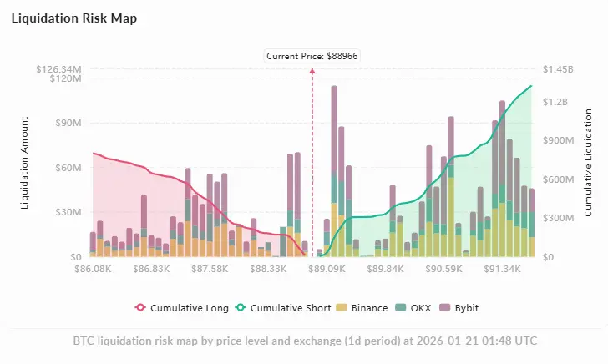Screen dimensions: 608x364
Task: Click the $86.08K x-axis label
Action: click(x=93, y=269)
